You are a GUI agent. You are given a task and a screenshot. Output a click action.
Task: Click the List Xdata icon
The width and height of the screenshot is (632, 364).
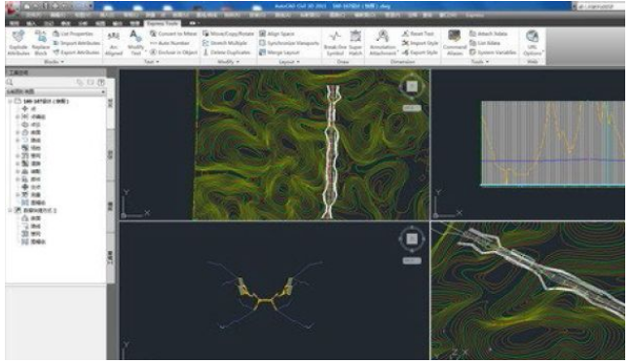tap(473, 43)
